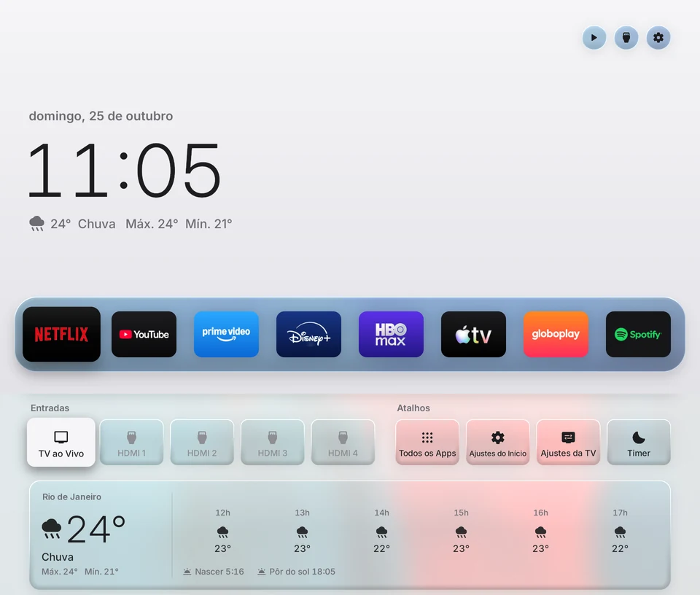
Task: Launch the Spotify app
Action: click(638, 335)
